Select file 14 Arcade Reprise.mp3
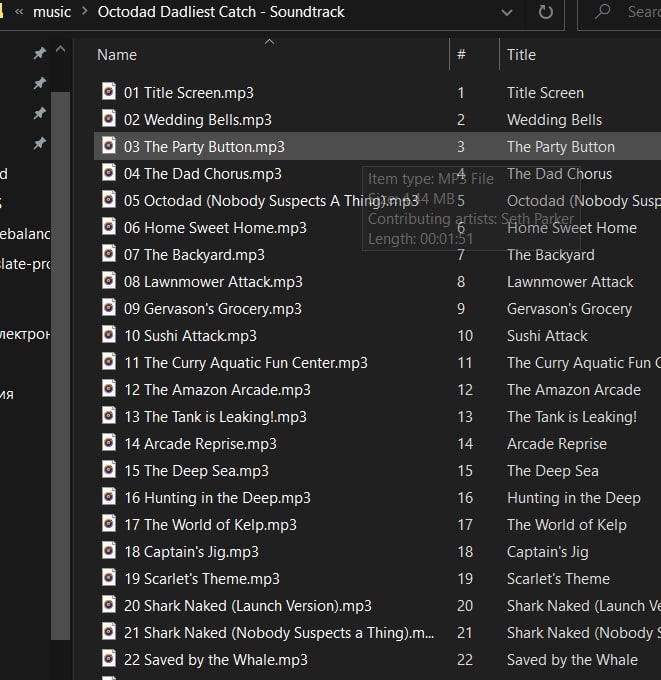 click(200, 444)
